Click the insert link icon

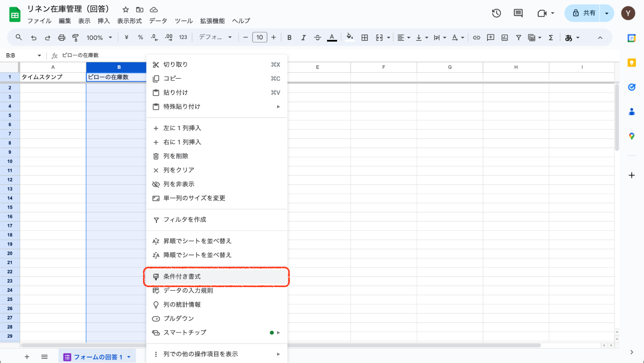click(x=476, y=38)
